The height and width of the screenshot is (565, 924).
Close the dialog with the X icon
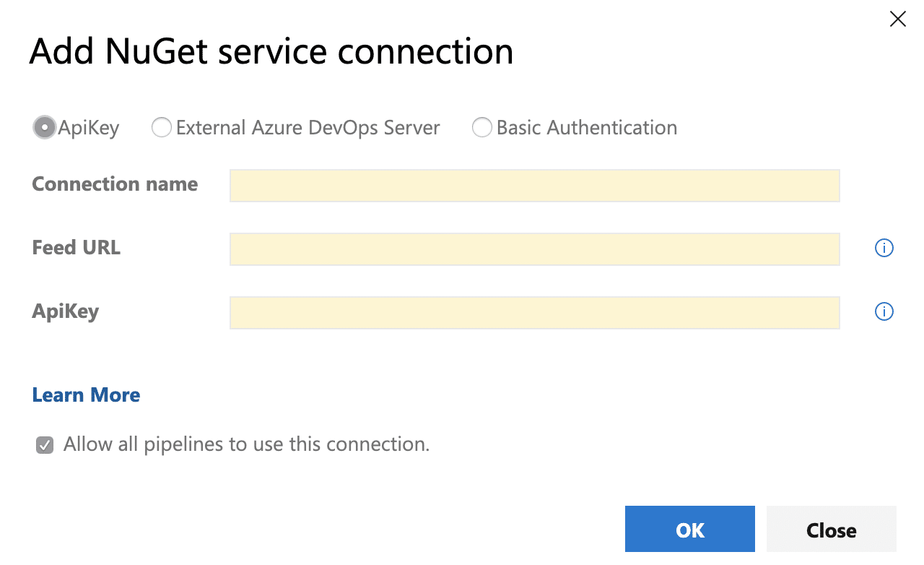click(897, 20)
